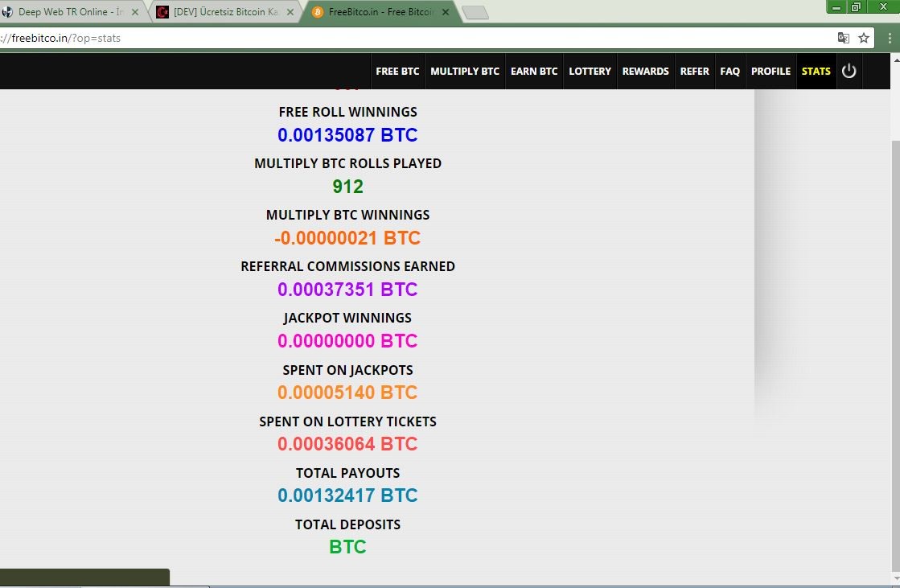Click the green BTC under Total Deposits

click(x=347, y=547)
